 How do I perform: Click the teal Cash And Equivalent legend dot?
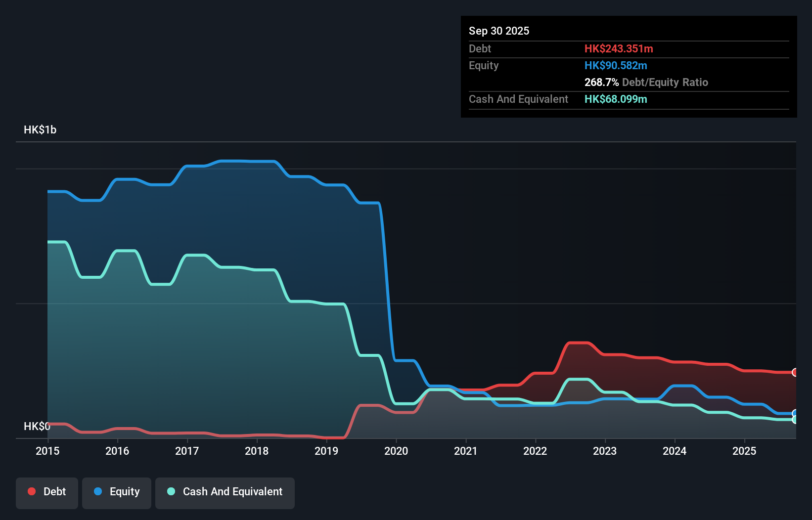pos(171,491)
